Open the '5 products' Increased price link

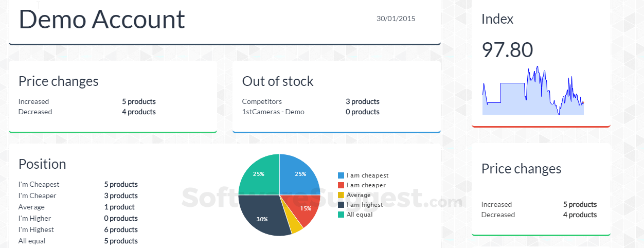pyautogui.click(x=139, y=101)
